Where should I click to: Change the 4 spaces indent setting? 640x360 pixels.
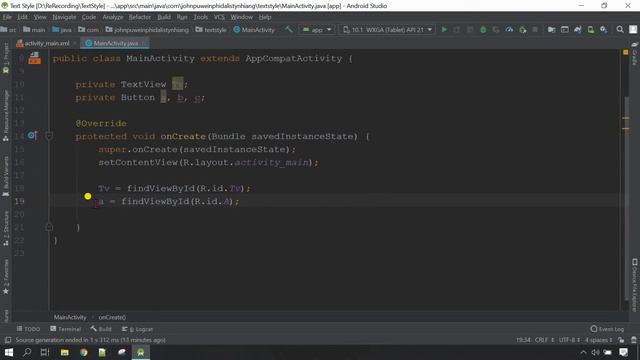pos(598,340)
